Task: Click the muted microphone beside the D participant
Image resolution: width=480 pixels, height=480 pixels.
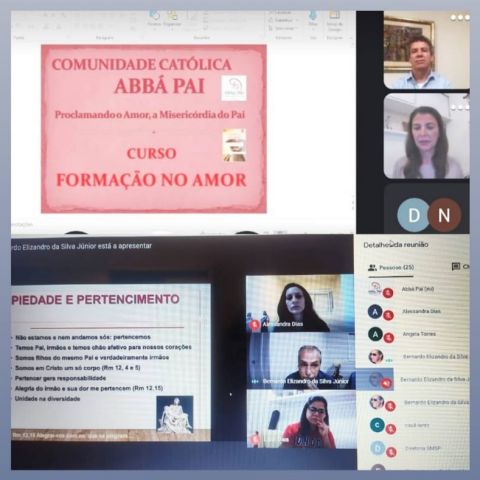Action: pyautogui.click(x=391, y=452)
